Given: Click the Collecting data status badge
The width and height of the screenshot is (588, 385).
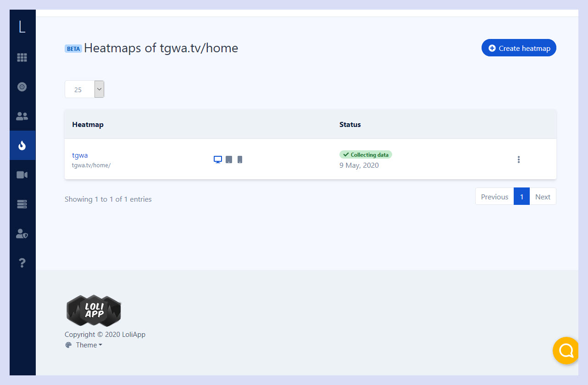Looking at the screenshot, I should point(366,155).
